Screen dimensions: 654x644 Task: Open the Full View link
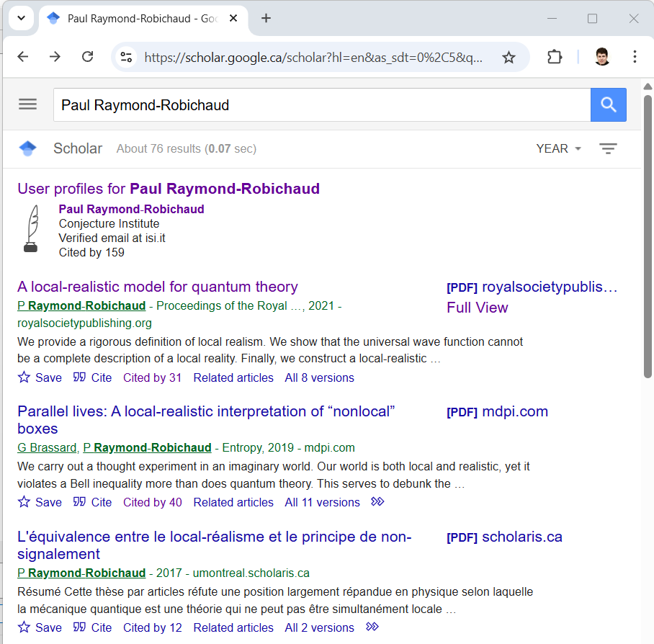pos(477,308)
